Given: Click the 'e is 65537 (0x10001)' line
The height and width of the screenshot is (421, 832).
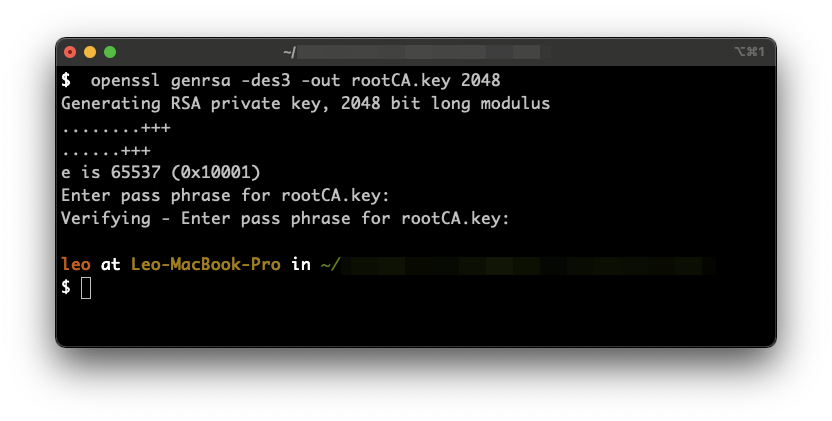Looking at the screenshot, I should (x=161, y=173).
